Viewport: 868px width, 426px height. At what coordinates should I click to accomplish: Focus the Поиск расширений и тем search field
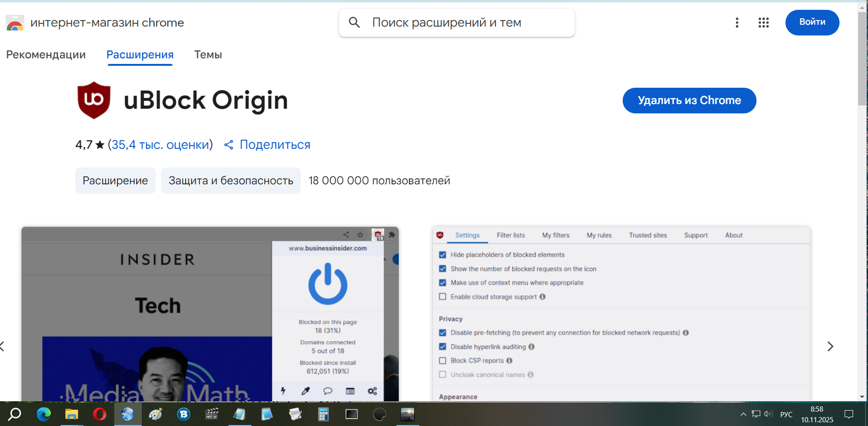[457, 22]
